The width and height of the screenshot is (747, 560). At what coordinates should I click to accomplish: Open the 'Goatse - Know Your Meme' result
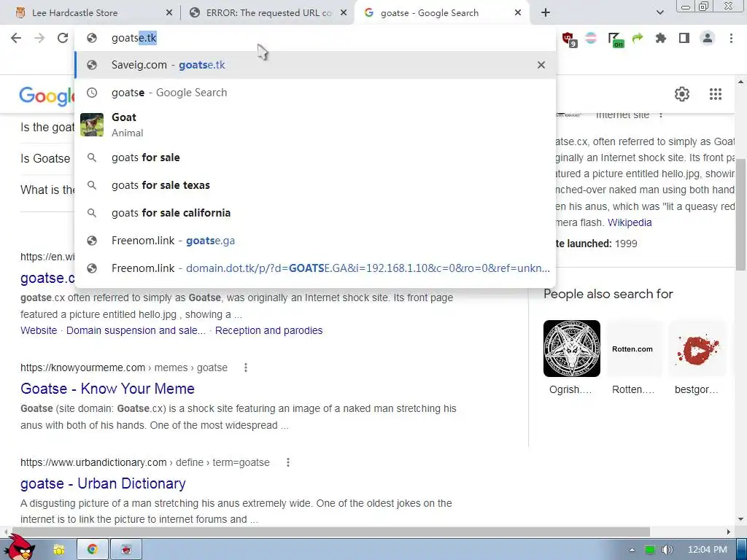(x=107, y=389)
